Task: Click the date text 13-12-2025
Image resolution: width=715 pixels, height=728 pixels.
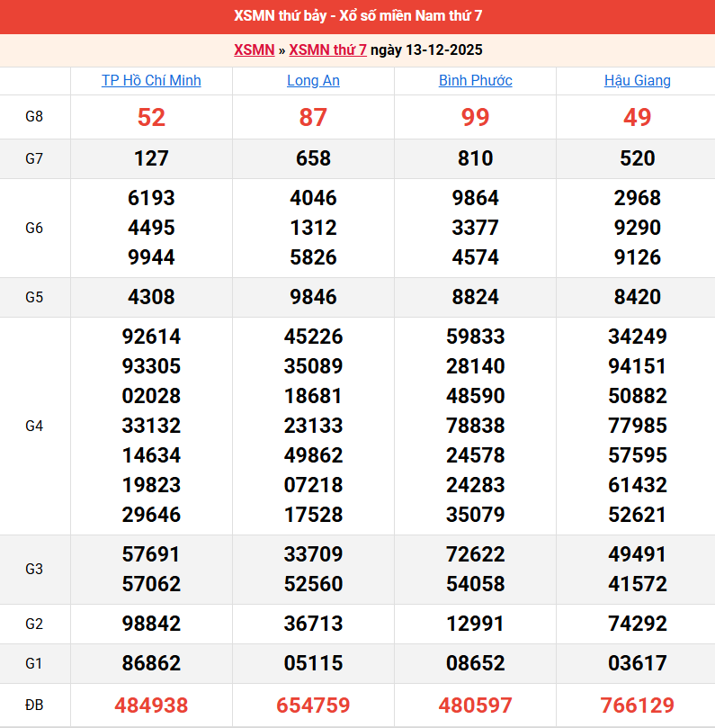Action: coord(442,50)
